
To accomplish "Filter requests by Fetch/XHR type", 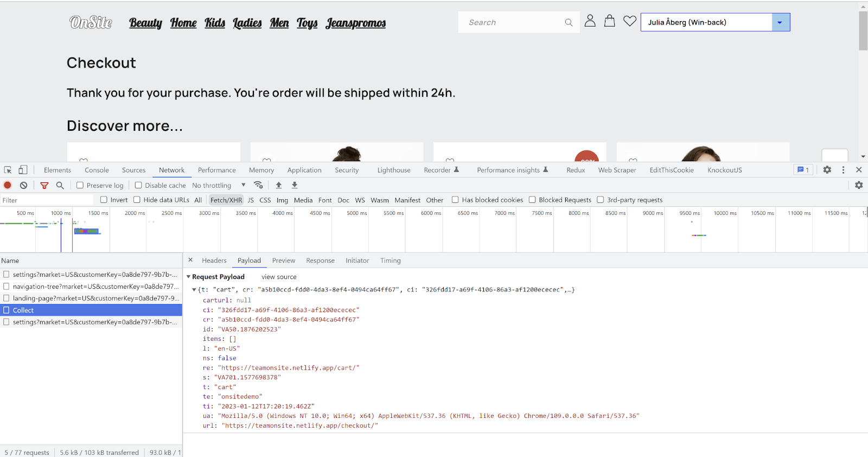I will pos(226,200).
